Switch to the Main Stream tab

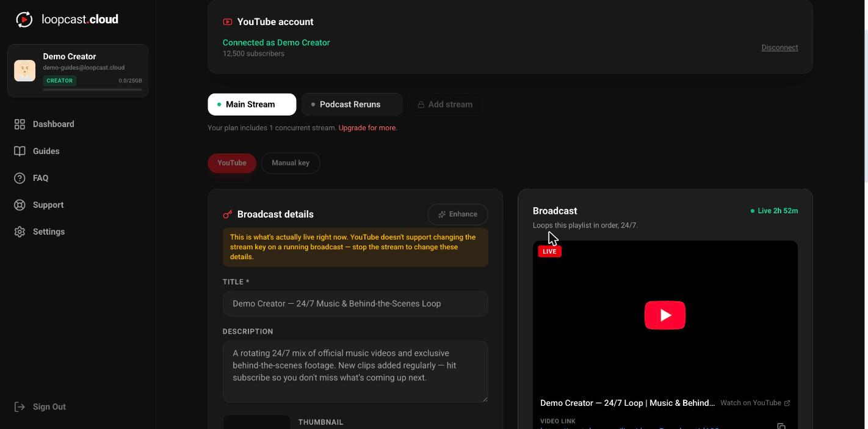pyautogui.click(x=252, y=105)
